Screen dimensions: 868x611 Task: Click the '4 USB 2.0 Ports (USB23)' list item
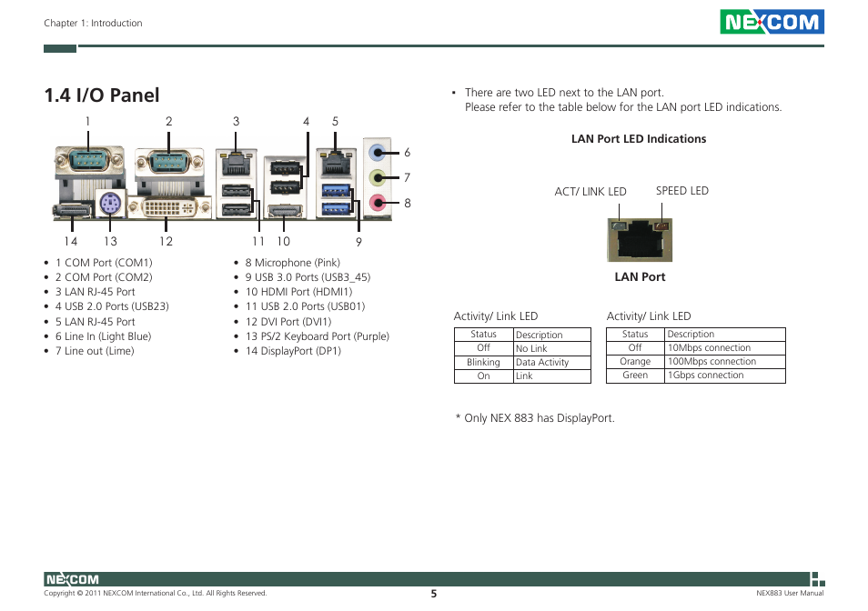[x=112, y=306]
